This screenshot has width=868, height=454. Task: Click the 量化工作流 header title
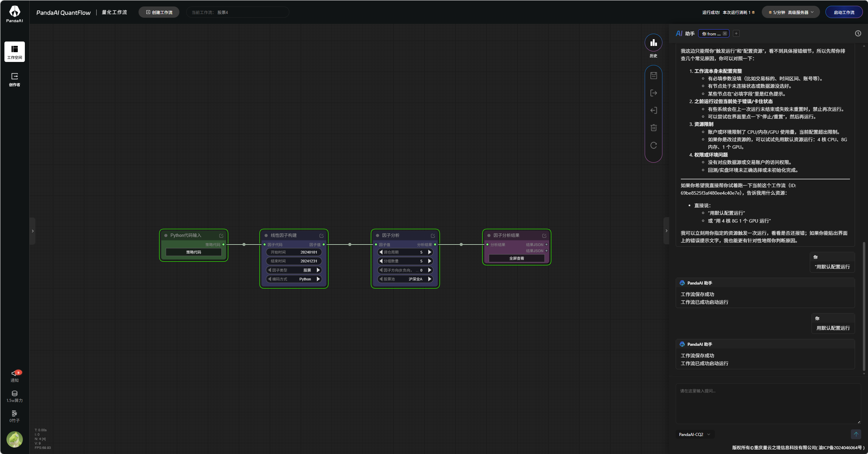[x=114, y=12]
